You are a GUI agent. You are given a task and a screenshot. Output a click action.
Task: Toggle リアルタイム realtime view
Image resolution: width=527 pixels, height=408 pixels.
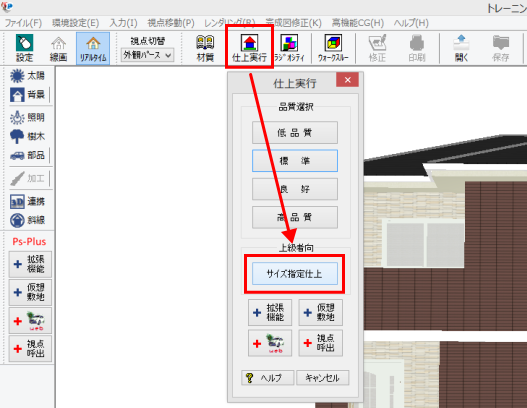coord(93,48)
